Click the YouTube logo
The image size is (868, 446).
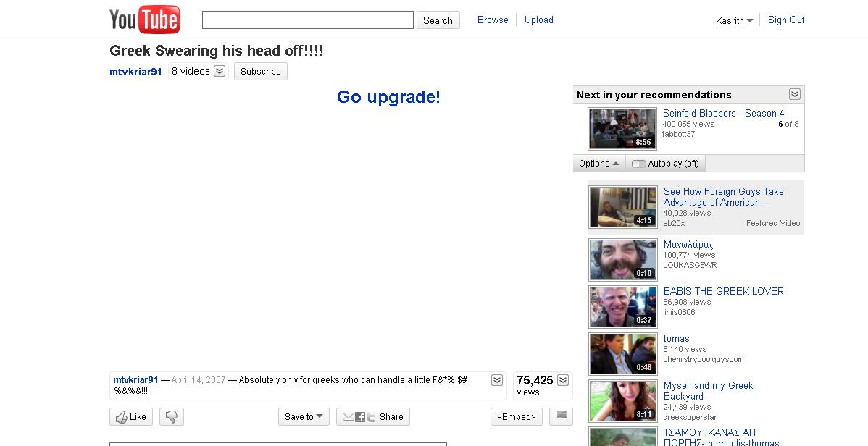tap(144, 20)
